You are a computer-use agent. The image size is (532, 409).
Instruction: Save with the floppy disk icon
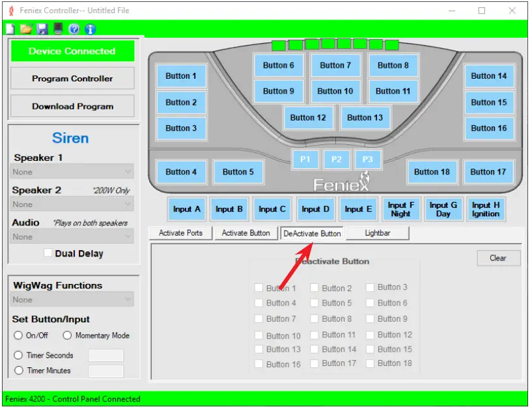coord(42,29)
